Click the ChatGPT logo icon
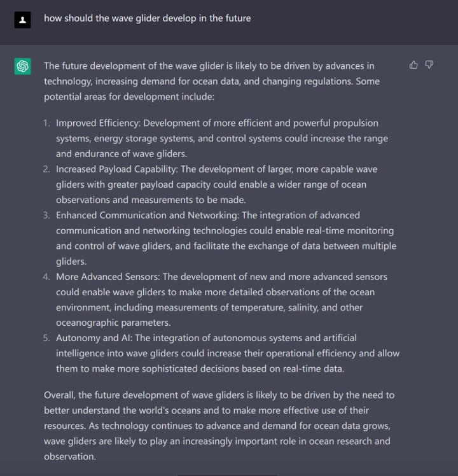The width and height of the screenshot is (458, 476). point(22,66)
